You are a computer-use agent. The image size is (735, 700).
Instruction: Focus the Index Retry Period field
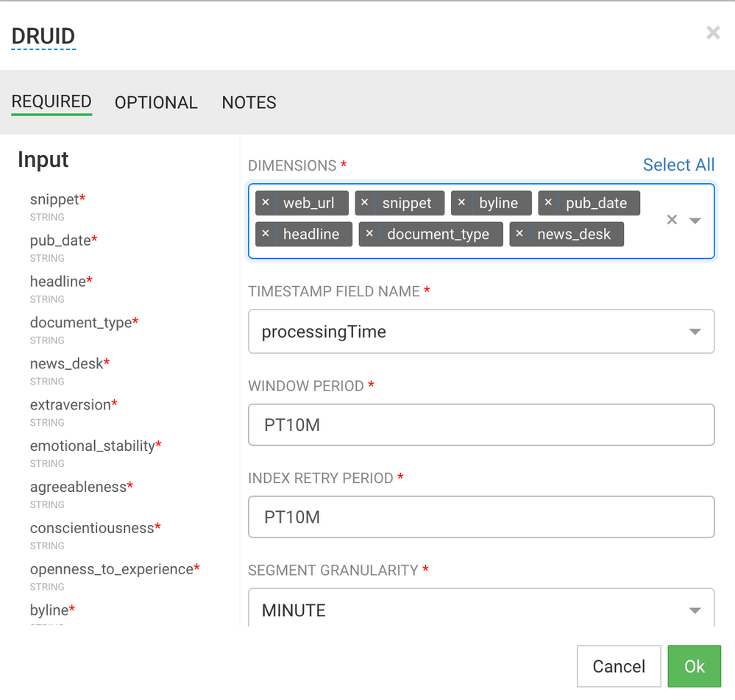pyautogui.click(x=481, y=517)
